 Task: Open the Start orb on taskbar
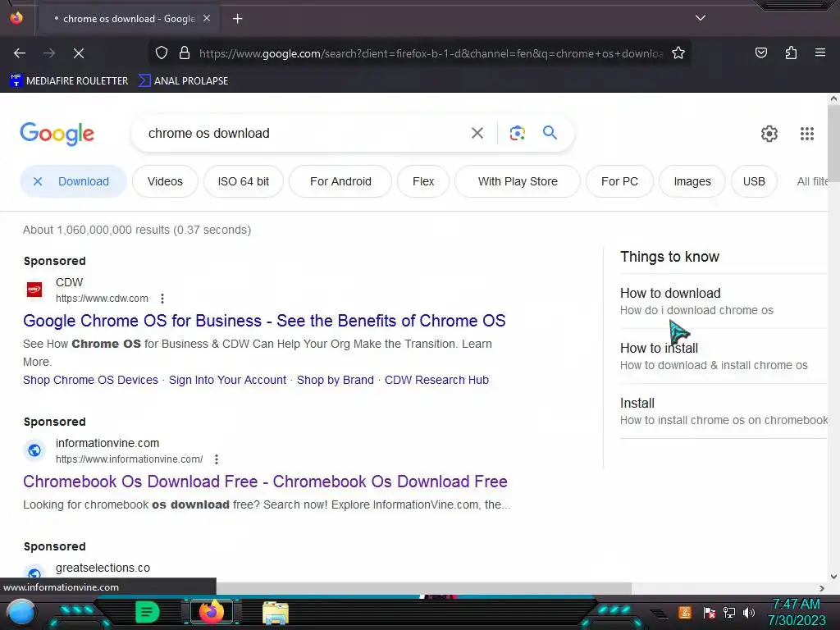pyautogui.click(x=21, y=613)
